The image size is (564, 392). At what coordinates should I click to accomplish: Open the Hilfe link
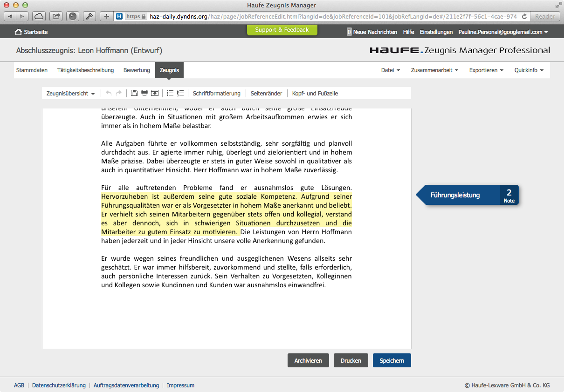409,32
